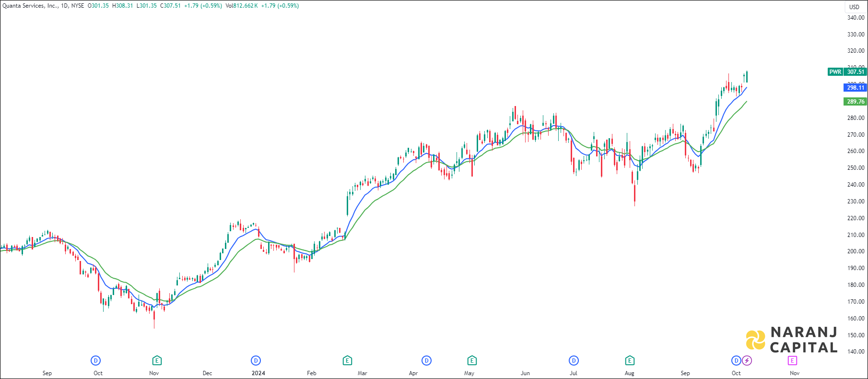Click the leftmost blue dividend D marker
868x379 pixels.
[96, 360]
